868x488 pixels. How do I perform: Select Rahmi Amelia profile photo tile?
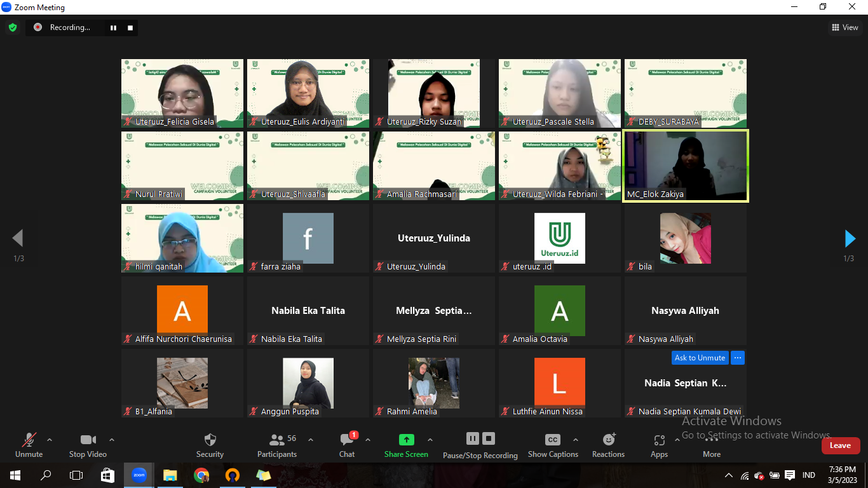434,383
